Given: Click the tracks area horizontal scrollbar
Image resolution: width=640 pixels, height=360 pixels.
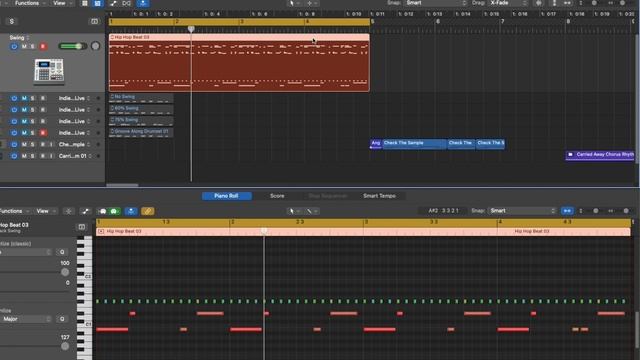Looking at the screenshot, I should (x=122, y=185).
